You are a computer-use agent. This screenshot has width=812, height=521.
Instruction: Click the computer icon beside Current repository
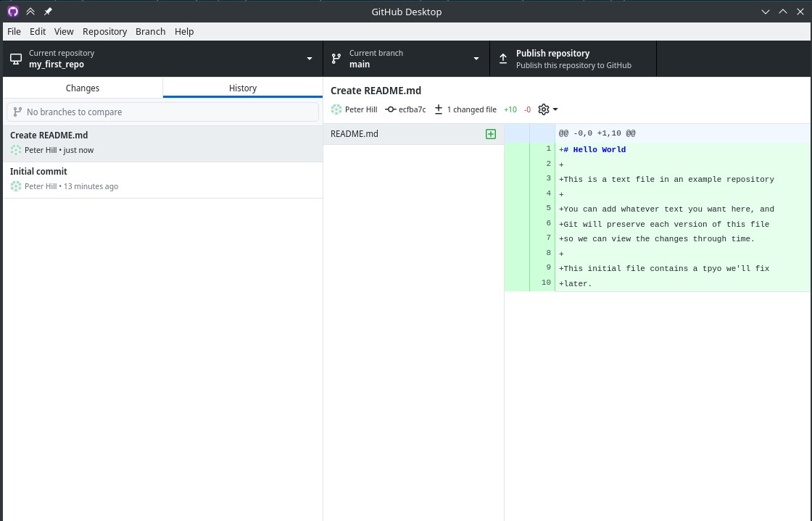tap(16, 59)
